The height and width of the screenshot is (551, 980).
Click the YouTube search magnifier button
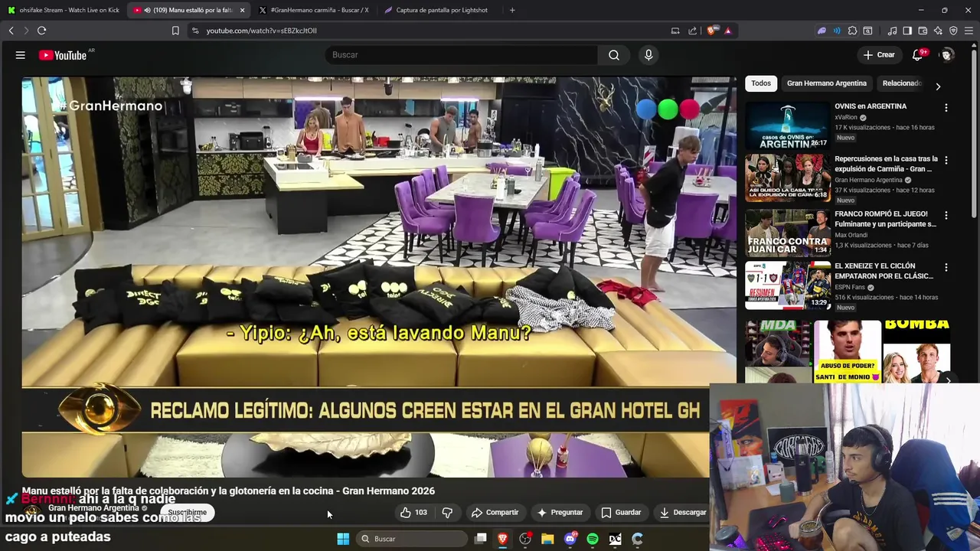coord(614,55)
